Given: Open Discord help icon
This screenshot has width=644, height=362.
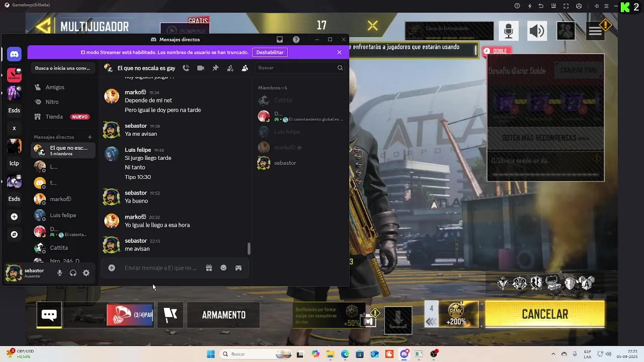Looking at the screenshot, I should (x=296, y=39).
